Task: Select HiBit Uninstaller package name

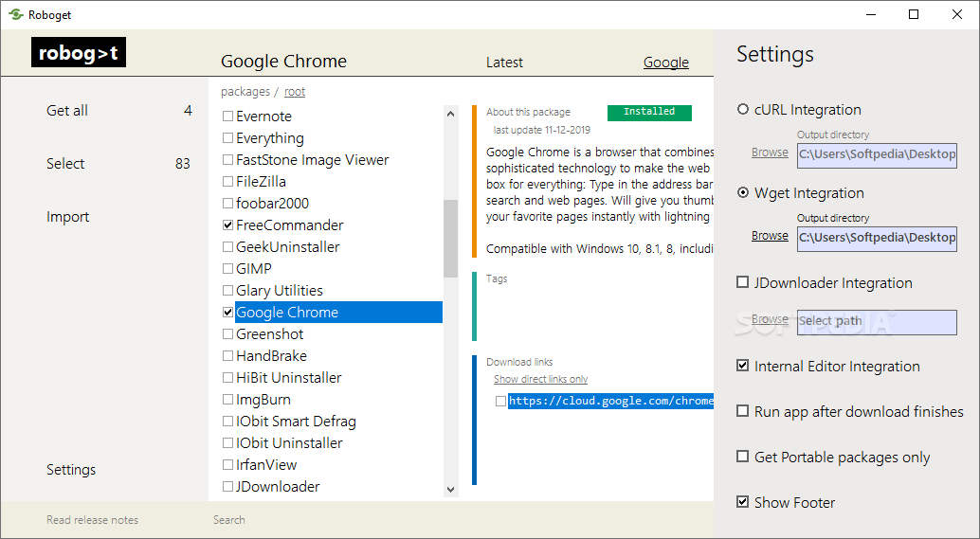Action: pos(289,378)
